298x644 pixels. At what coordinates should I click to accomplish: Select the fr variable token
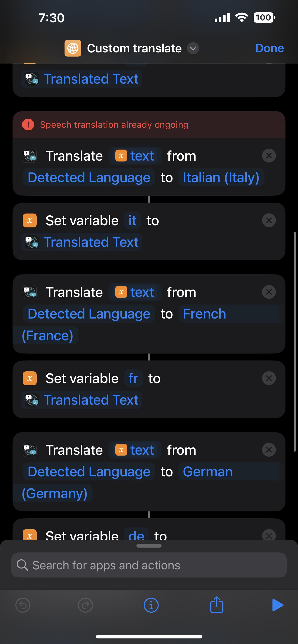(133, 378)
